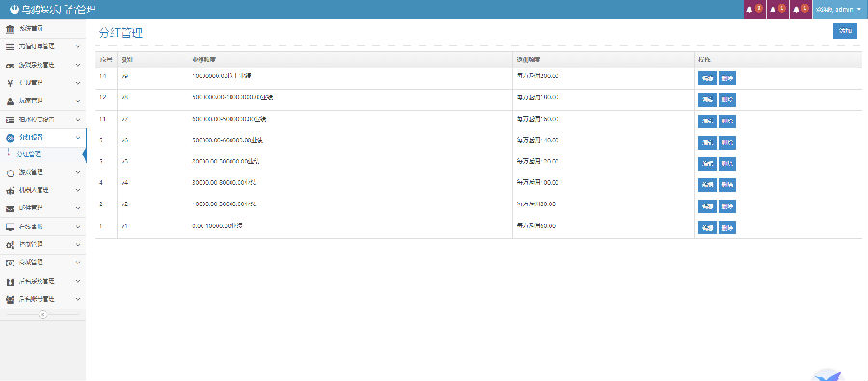Collapse the active 分红 sidebar section chevron
This screenshot has height=381, width=868.
pyautogui.click(x=78, y=137)
